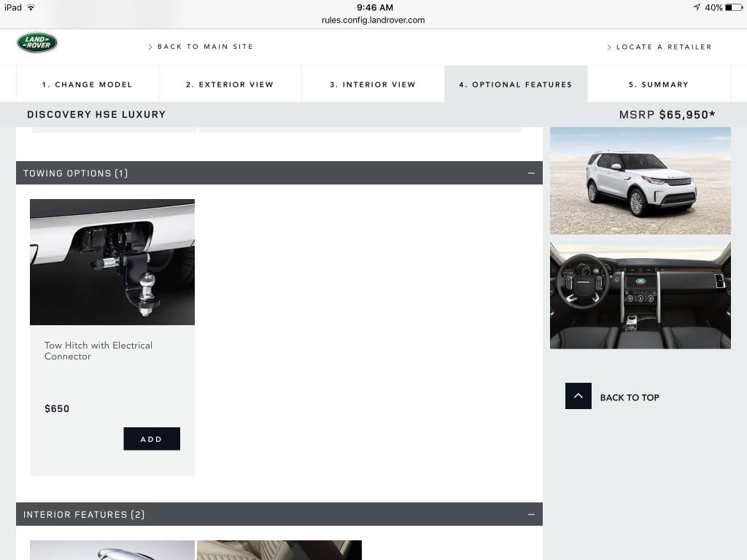Tap the battery indicator icon

coord(734,7)
